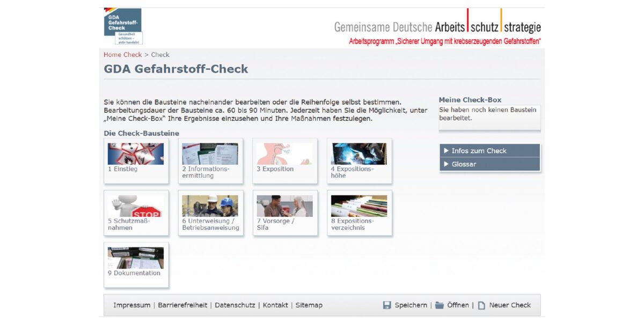The height and width of the screenshot is (322, 644).
Task: Go to Home Check breadcrumb link
Action: pyautogui.click(x=122, y=55)
